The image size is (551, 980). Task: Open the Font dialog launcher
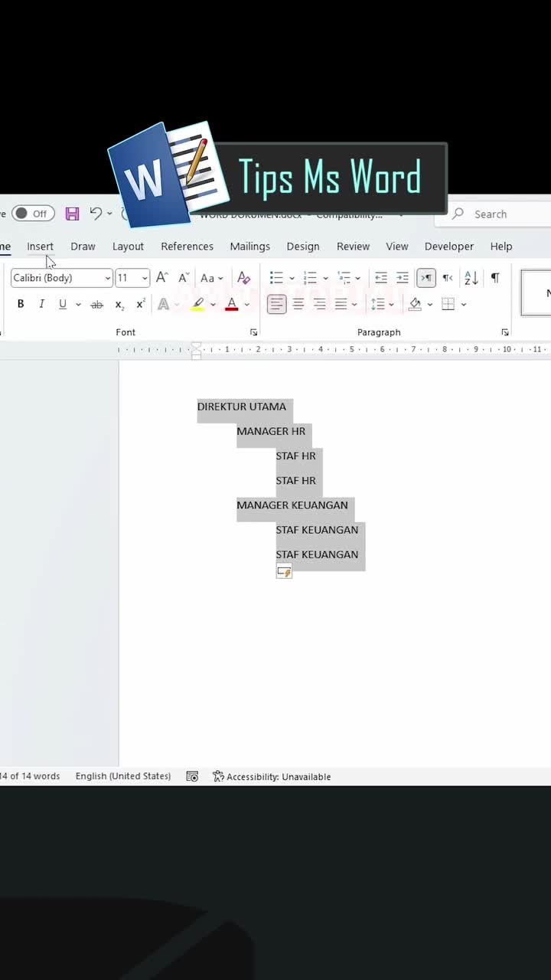pyautogui.click(x=253, y=332)
